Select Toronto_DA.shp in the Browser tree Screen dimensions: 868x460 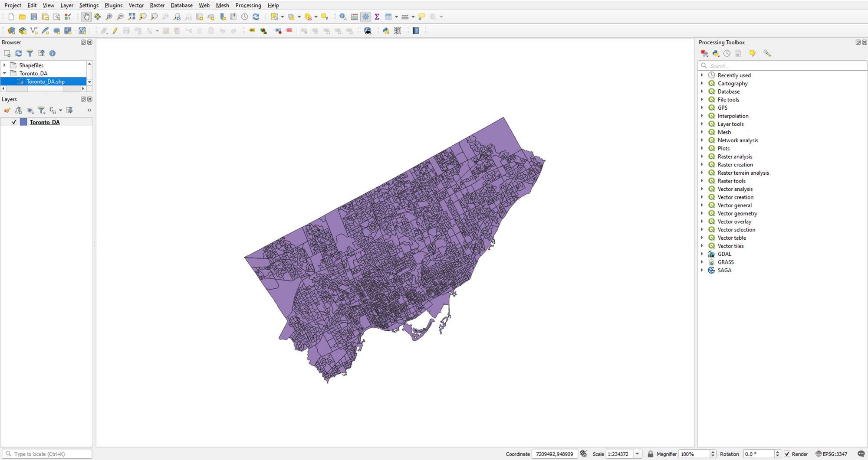pos(46,82)
